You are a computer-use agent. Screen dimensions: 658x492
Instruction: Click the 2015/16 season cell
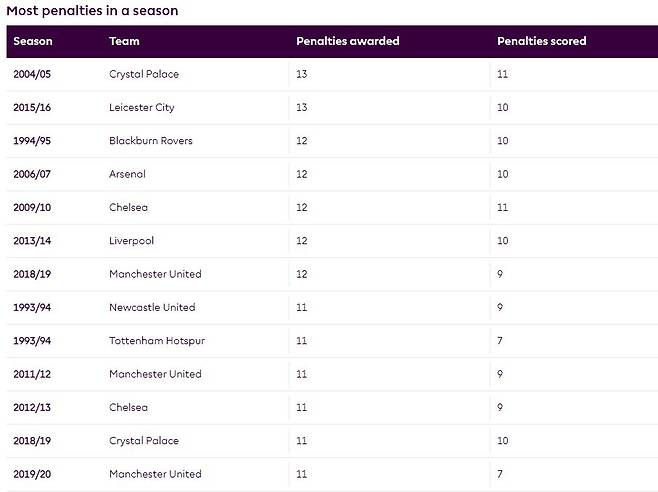pos(32,108)
